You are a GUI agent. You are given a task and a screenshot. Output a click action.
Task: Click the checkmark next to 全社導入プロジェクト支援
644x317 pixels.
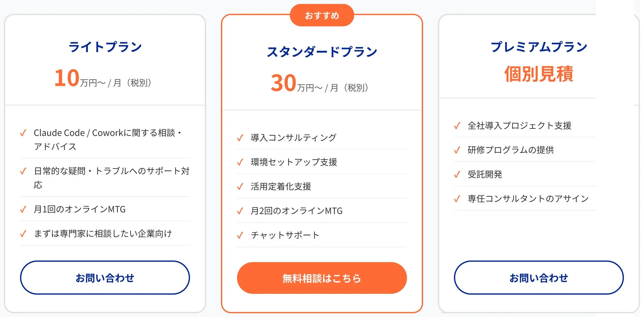(x=458, y=126)
